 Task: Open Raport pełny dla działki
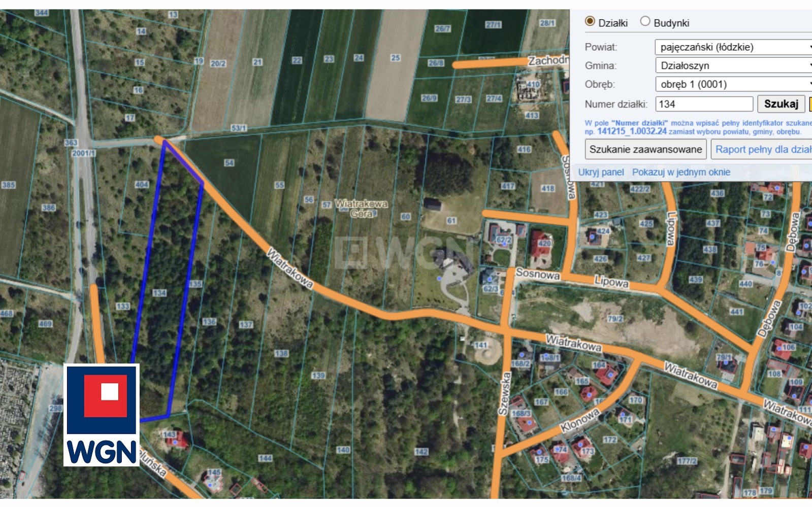pyautogui.click(x=761, y=149)
